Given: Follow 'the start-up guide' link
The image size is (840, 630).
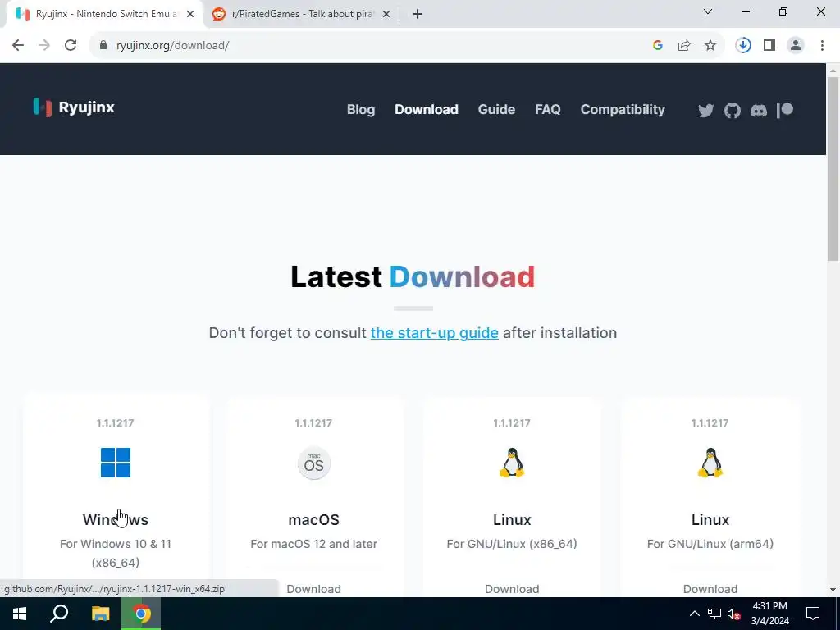Looking at the screenshot, I should [x=435, y=333].
